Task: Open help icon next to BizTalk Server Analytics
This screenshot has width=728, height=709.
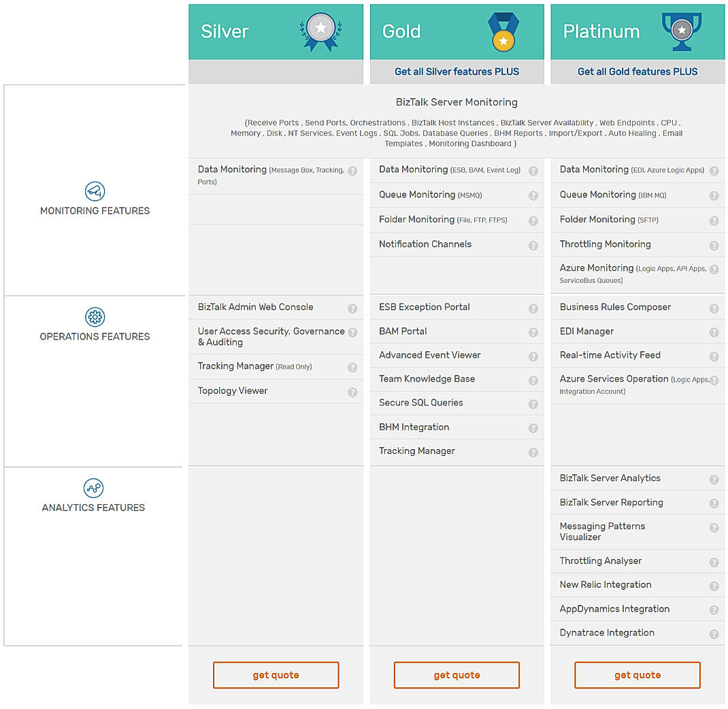Action: pos(714,479)
